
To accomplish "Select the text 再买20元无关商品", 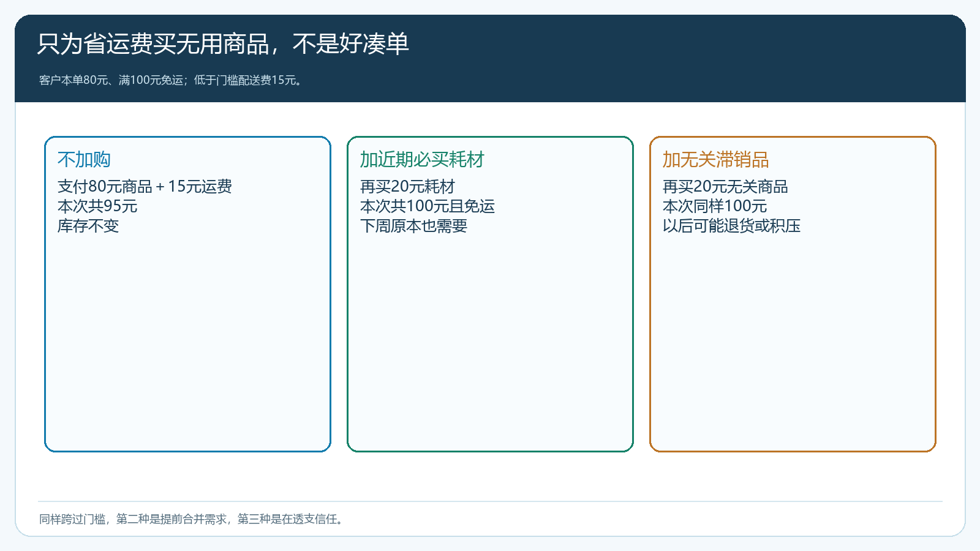I will point(725,187).
